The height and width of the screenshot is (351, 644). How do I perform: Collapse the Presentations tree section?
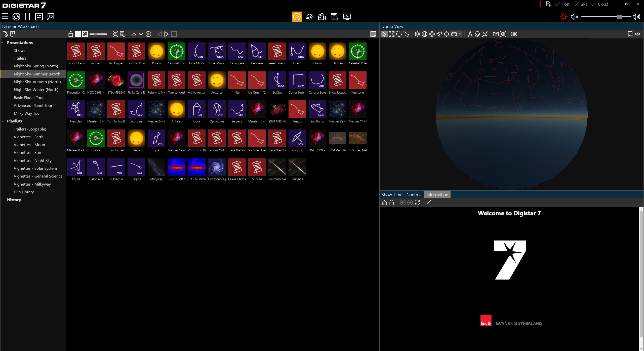(x=2, y=43)
